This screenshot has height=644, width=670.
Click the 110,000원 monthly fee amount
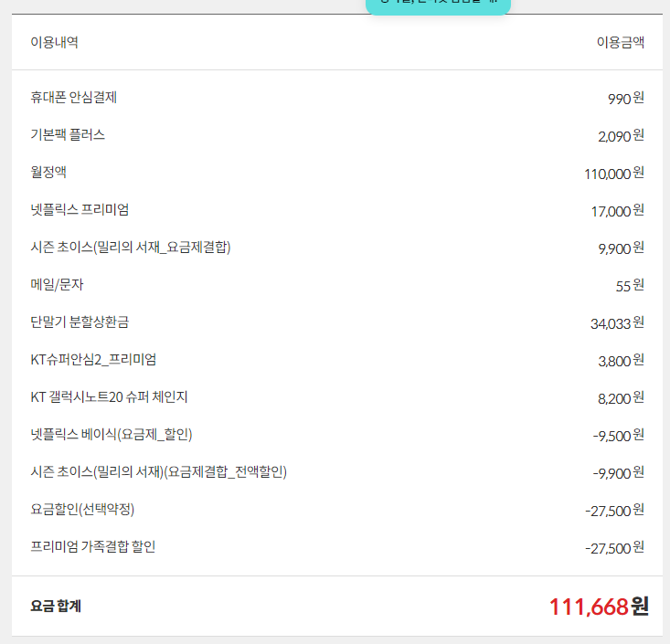point(614,174)
